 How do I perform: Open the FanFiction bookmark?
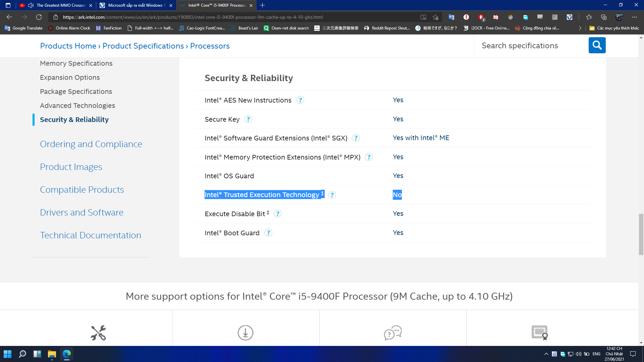(109, 28)
